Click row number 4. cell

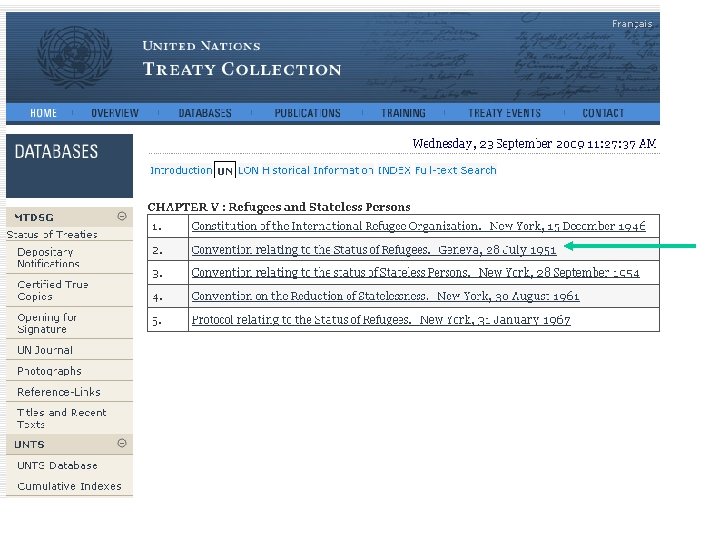[x=168, y=297]
